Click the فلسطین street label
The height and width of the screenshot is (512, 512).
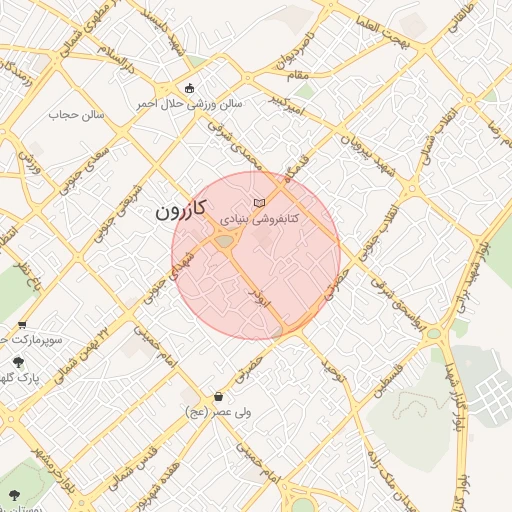point(388,381)
